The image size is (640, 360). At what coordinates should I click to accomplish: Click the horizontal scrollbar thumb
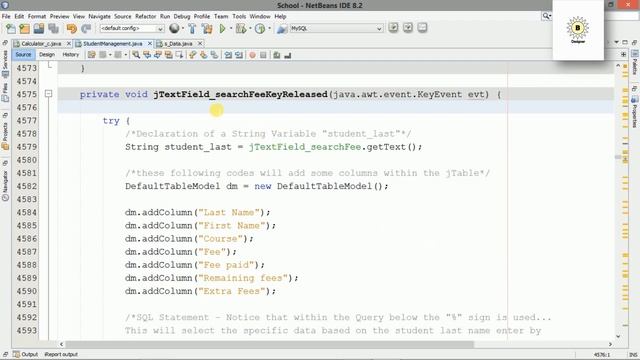269,344
